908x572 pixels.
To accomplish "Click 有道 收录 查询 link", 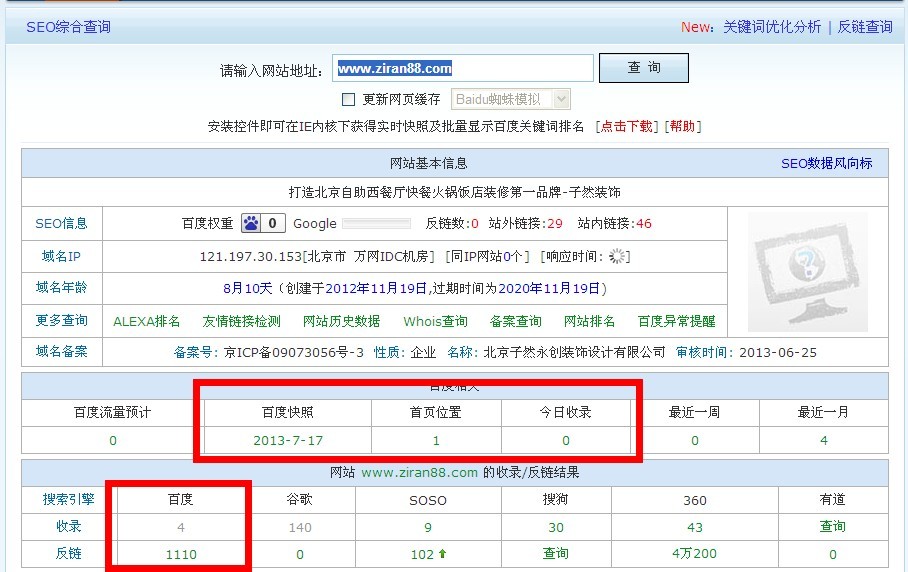I will point(833,526).
